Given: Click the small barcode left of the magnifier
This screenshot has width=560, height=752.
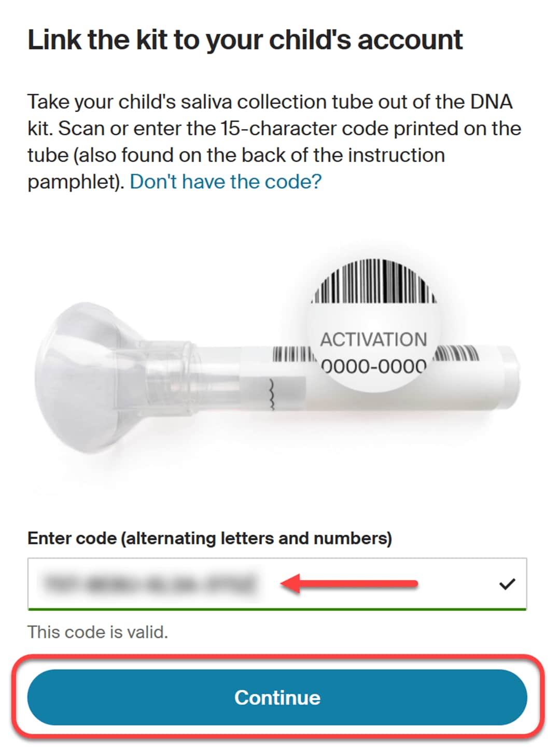Looking at the screenshot, I should tap(293, 355).
